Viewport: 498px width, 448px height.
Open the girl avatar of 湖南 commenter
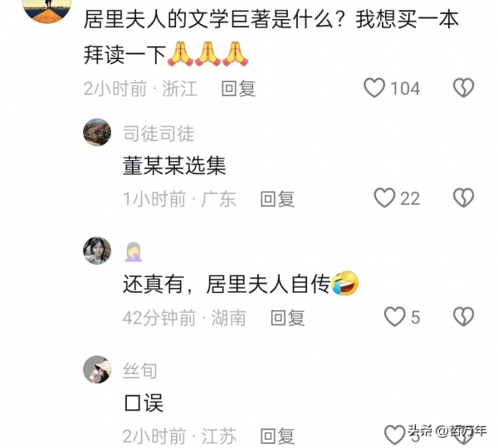97,251
